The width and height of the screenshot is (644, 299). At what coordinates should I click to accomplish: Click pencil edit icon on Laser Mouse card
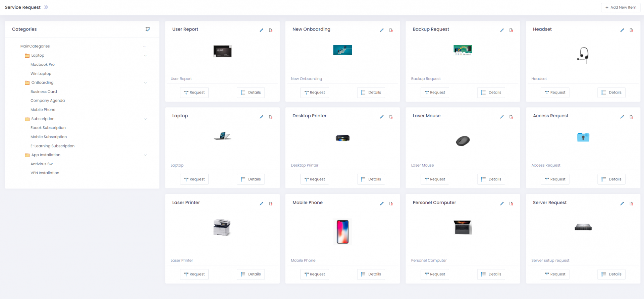502,117
